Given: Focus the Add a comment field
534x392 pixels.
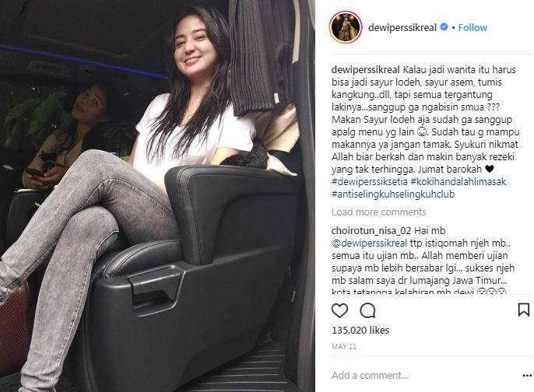Looking at the screenshot, I should 424,376.
